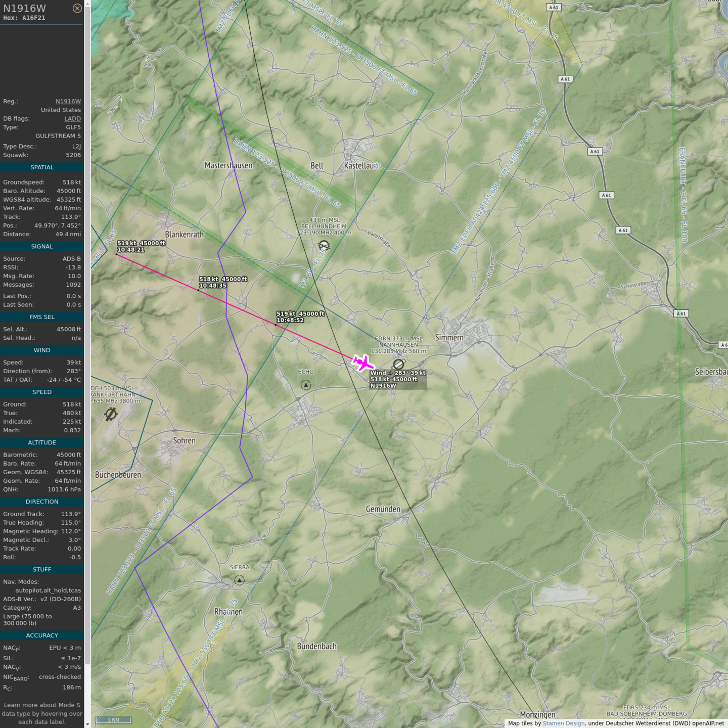Viewport: 728px width, 728px height.
Task: Click the sidebar scrollbar up arrow
Action: [87, 3]
